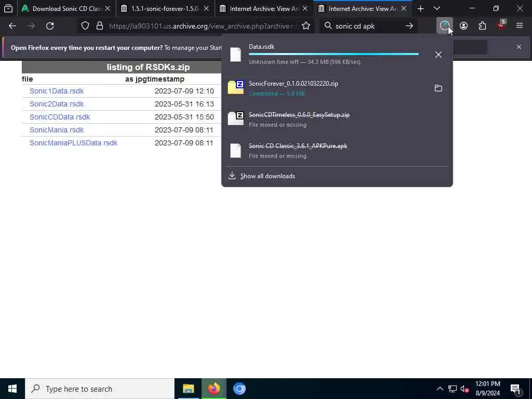
Task: Click the search magnifier icon
Action: pos(328,26)
